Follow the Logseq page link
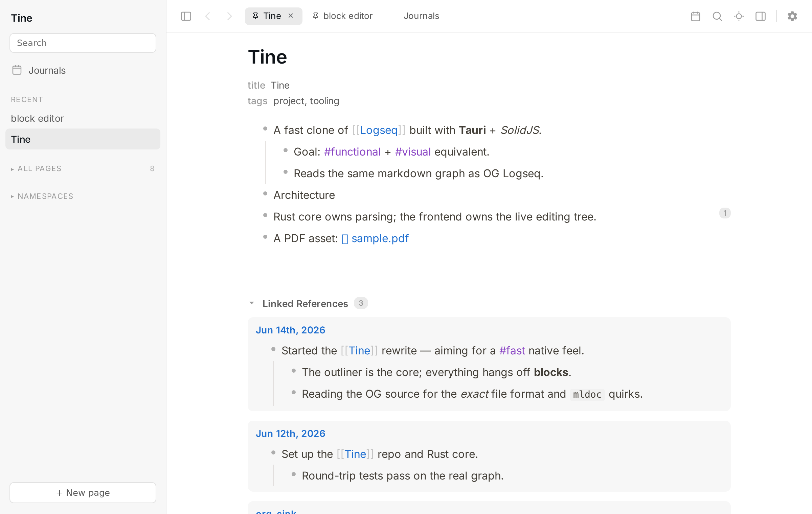The image size is (812, 514). pos(379,130)
